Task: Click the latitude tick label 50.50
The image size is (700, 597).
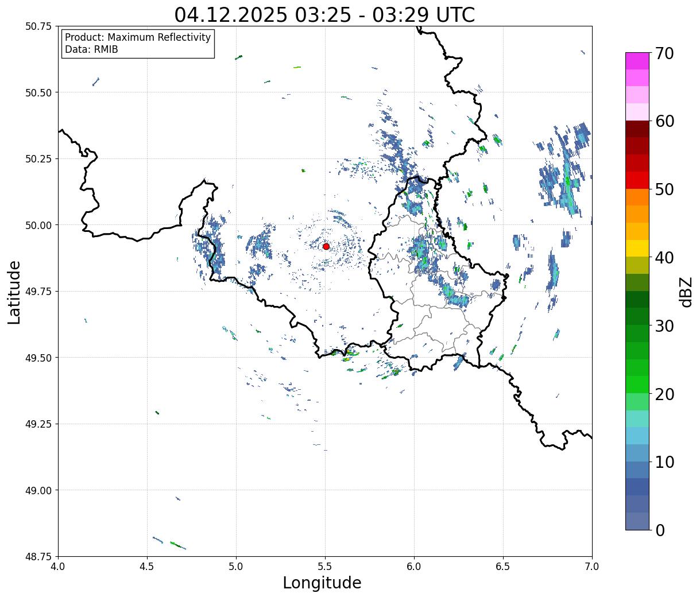Action: click(x=38, y=92)
